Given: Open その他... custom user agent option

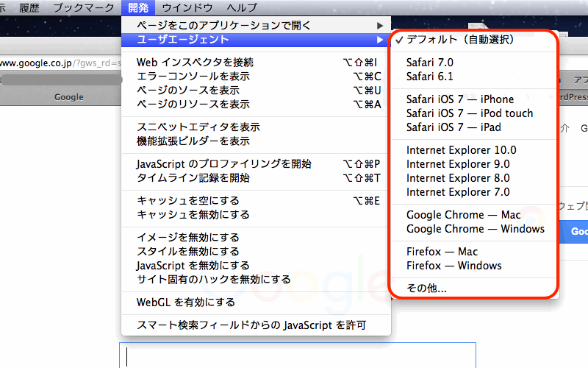Looking at the screenshot, I should tap(426, 289).
